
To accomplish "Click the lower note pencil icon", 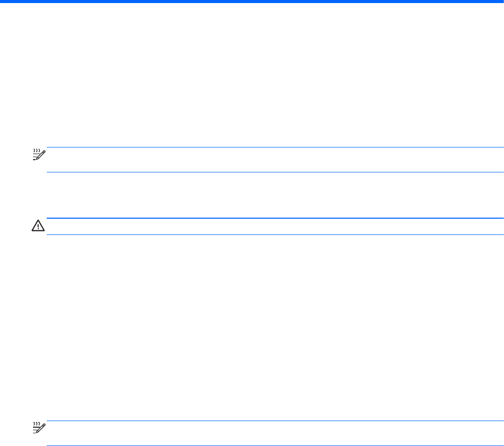I will 39,429.
